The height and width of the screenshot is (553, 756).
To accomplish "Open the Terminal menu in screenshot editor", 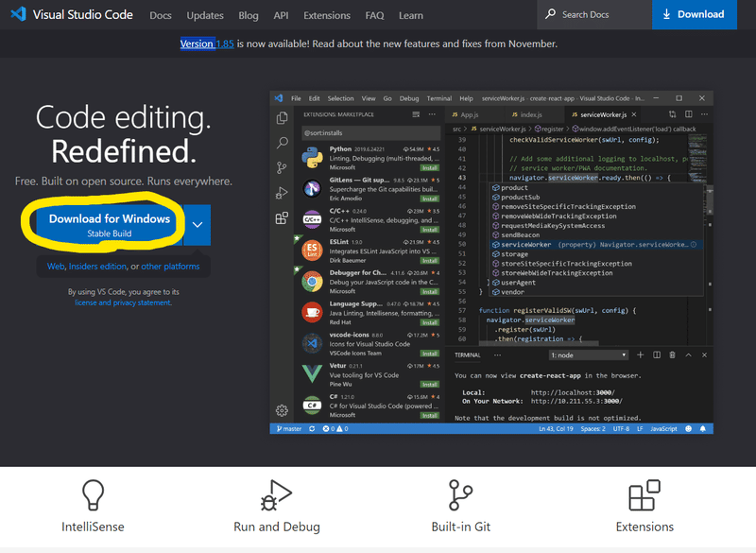I will (438, 98).
